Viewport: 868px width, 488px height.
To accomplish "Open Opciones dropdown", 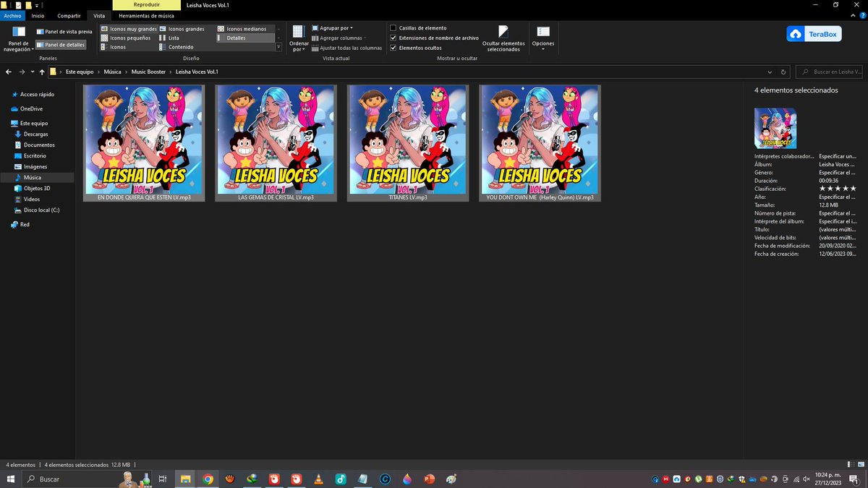I will click(543, 38).
